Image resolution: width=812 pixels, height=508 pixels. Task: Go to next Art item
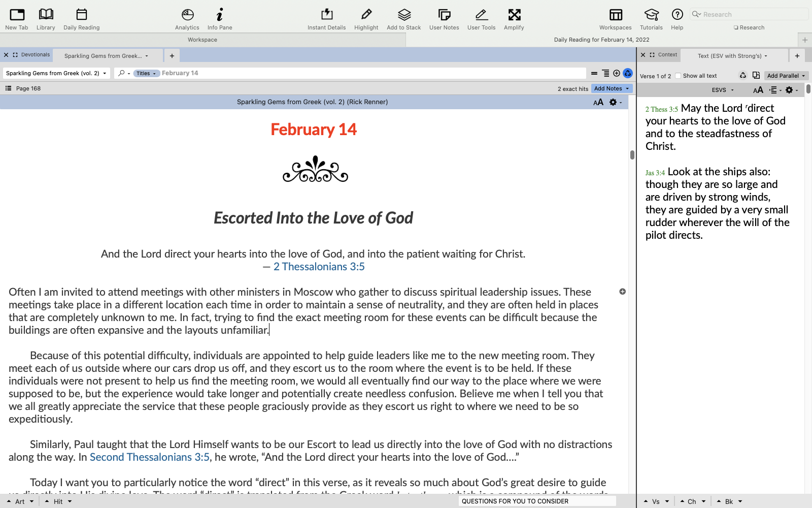(x=31, y=501)
